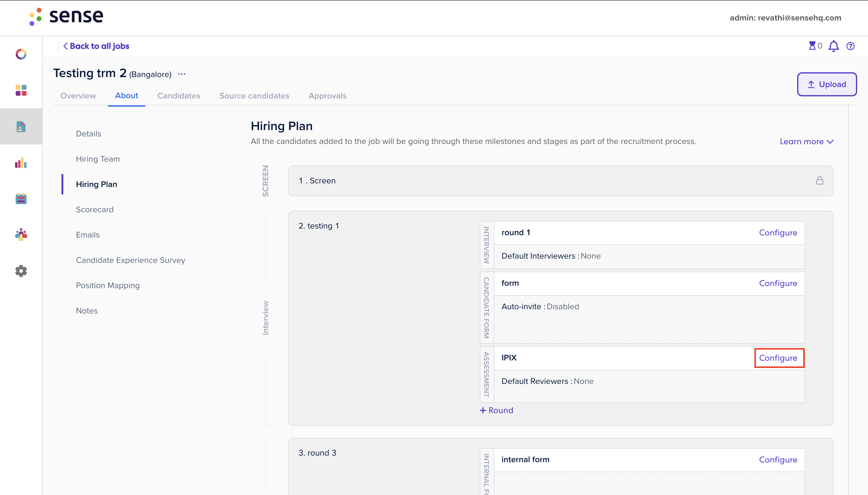Open the Emails section
Screen dimensions: 868x495
coord(88,235)
